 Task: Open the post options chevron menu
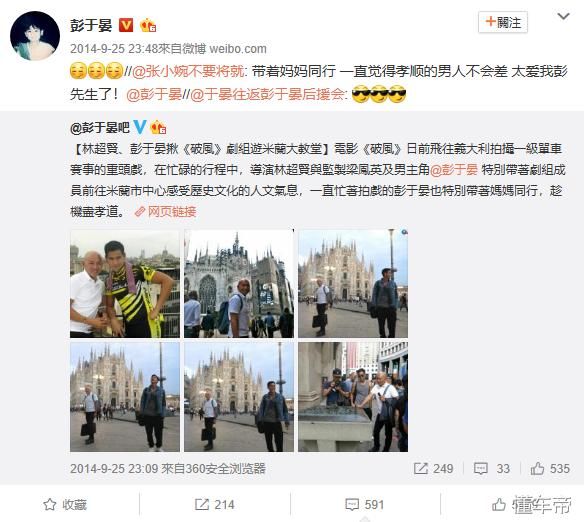[x=563, y=17]
